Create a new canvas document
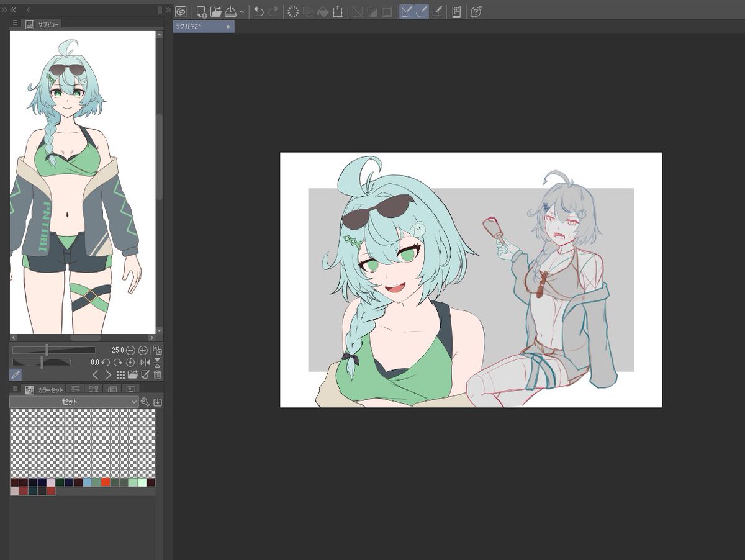This screenshot has height=560, width=745. (201, 11)
